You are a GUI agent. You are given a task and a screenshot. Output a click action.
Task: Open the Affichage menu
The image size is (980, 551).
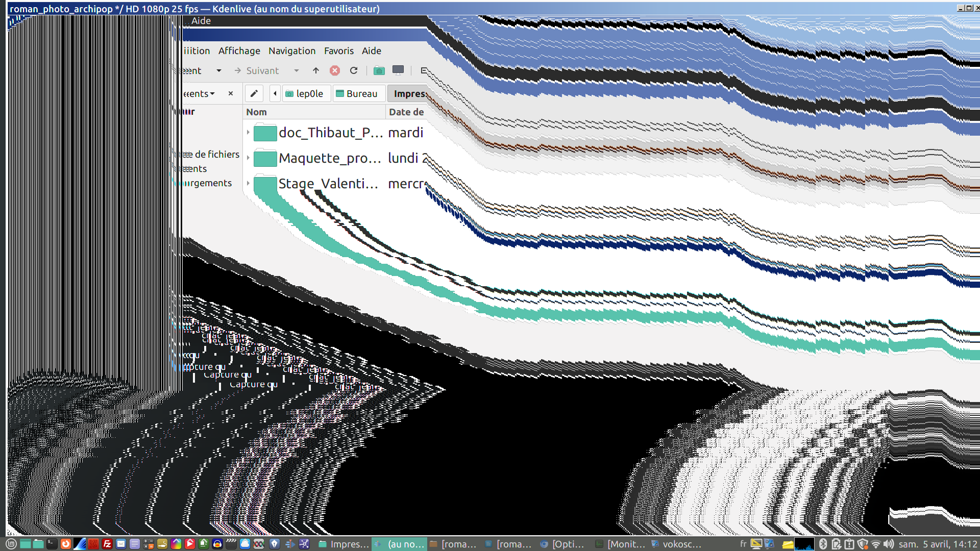click(239, 51)
